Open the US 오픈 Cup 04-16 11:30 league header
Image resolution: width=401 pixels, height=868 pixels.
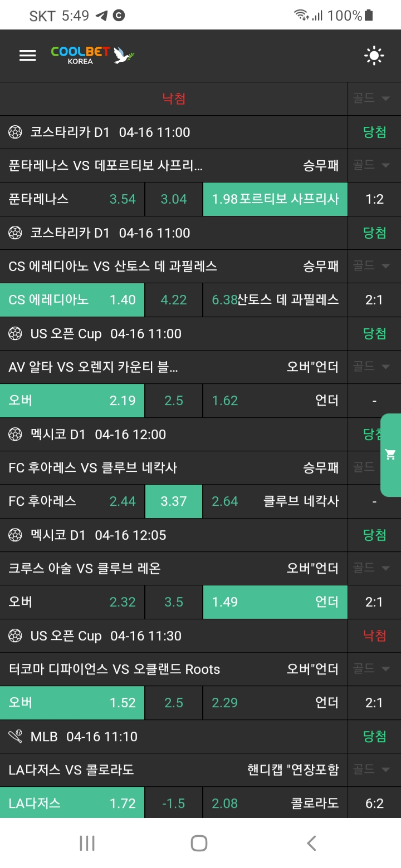point(106,635)
